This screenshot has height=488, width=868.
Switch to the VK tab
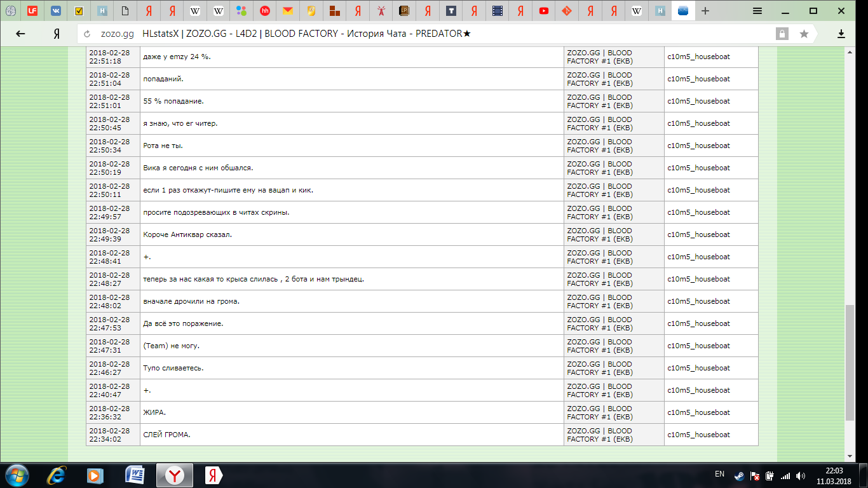56,11
